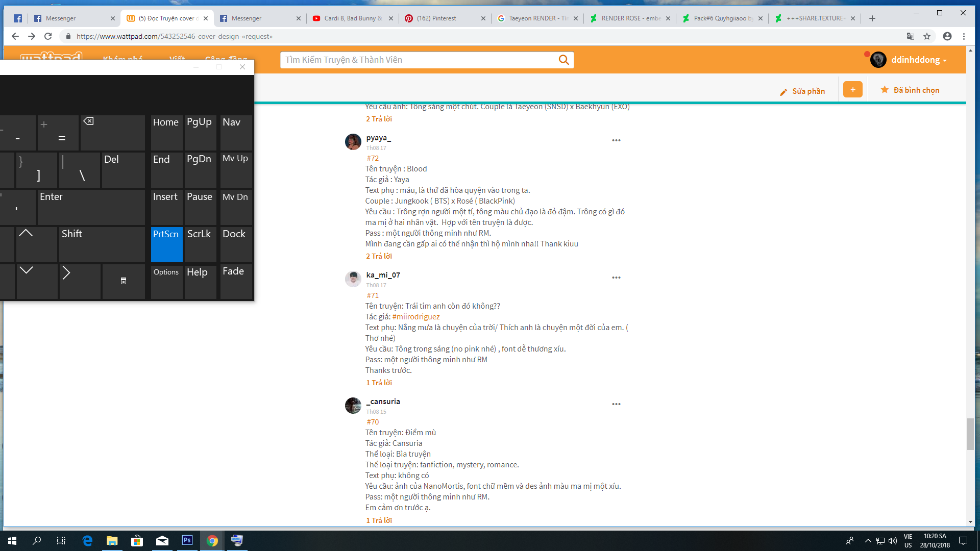Screen dimensions: 980x551
Task: Open ka_mi_07 comment options ellipsis
Action: (x=616, y=278)
